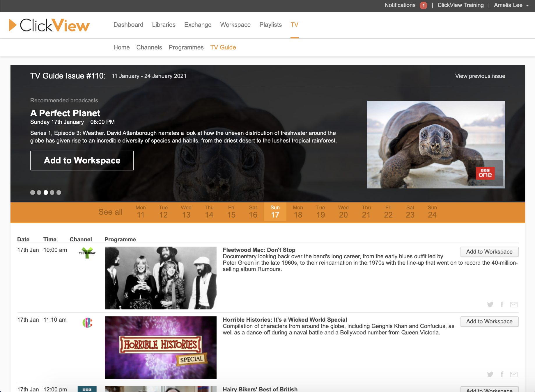Click See all in date bar
This screenshot has height=392, width=535.
click(x=110, y=212)
